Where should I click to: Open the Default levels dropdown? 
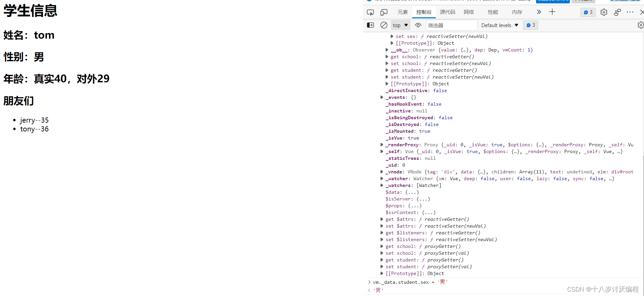click(x=500, y=25)
